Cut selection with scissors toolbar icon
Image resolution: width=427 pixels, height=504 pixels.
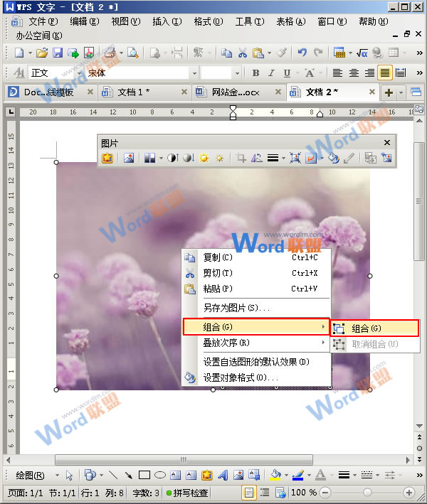242,53
